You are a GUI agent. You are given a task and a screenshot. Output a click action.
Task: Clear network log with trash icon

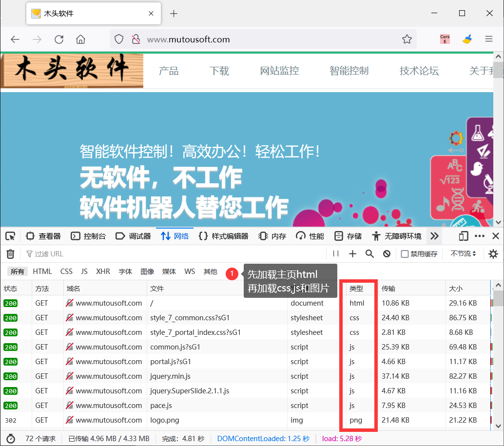tap(10, 254)
